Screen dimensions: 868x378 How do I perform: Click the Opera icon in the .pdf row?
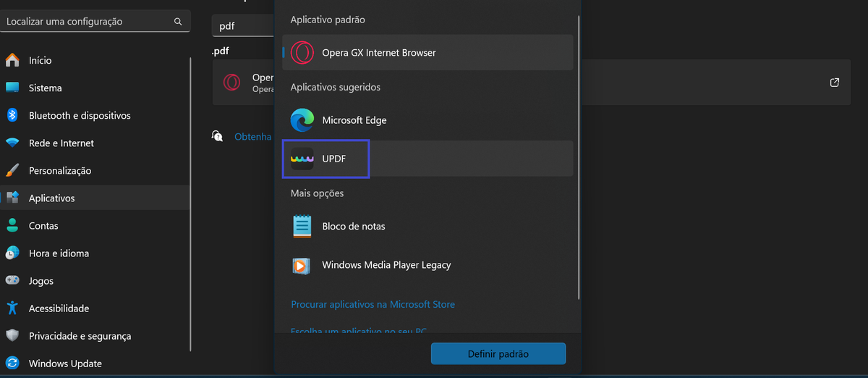(x=232, y=83)
